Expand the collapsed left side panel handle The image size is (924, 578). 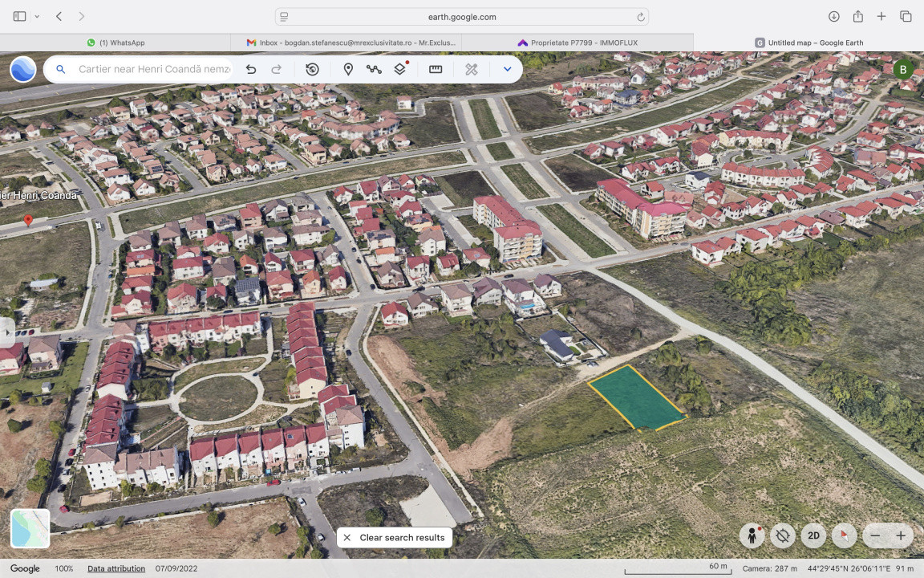[x=6, y=332]
